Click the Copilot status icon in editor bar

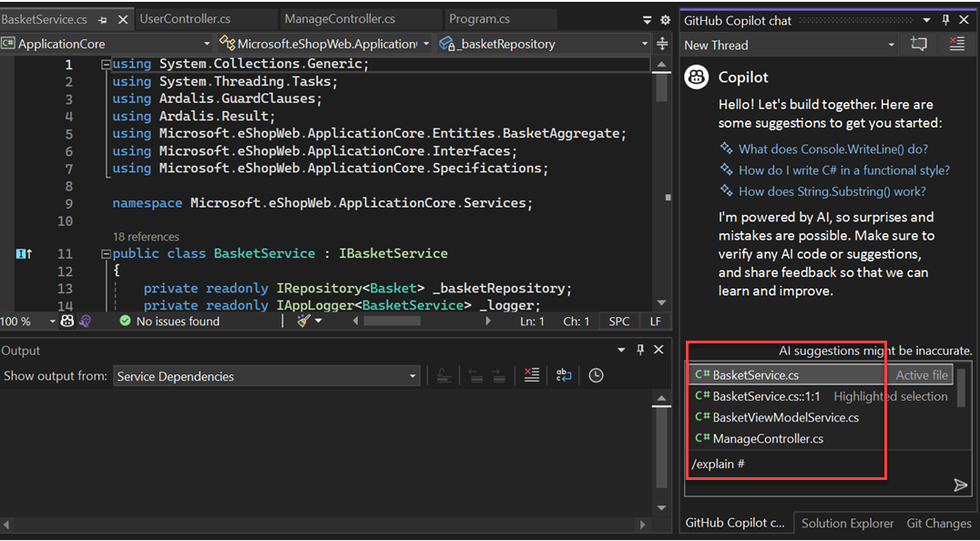(x=67, y=322)
